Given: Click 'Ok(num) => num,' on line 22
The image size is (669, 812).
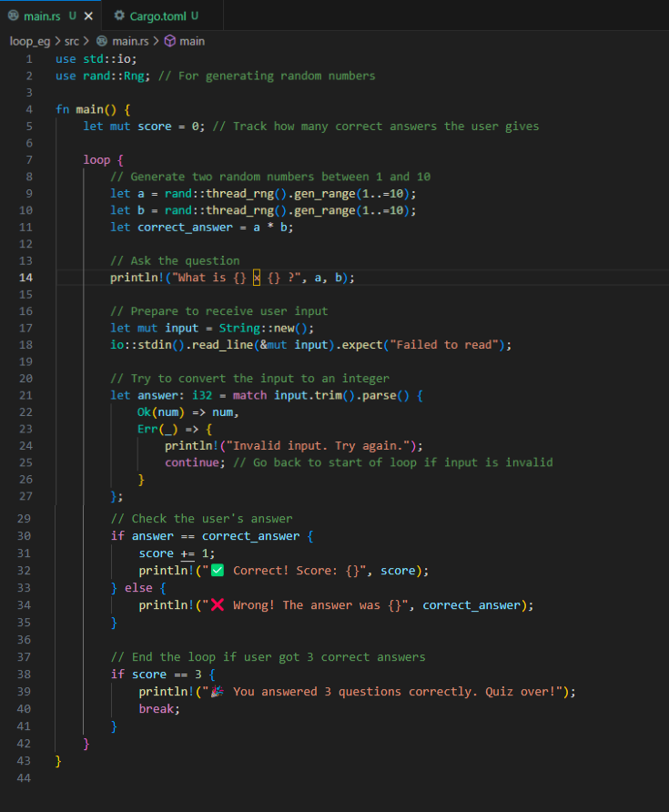Looking at the screenshot, I should pos(188,412).
